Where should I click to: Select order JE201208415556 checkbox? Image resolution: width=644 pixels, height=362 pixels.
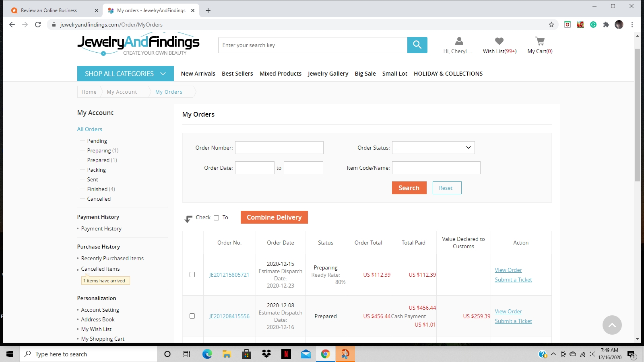pos(192,316)
